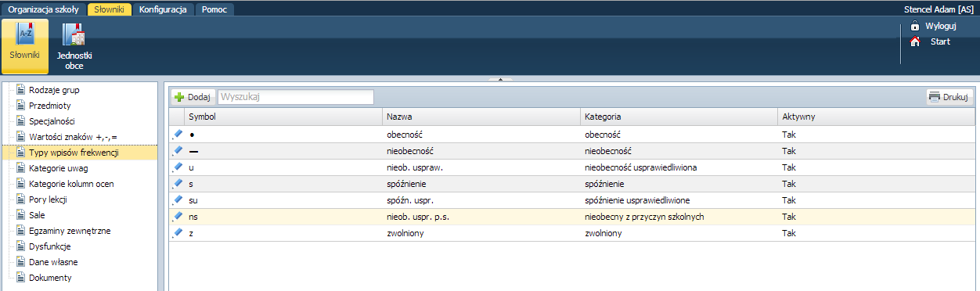Click the document icon beside Specjalności
This screenshot has height=291, width=980.
click(x=21, y=121)
